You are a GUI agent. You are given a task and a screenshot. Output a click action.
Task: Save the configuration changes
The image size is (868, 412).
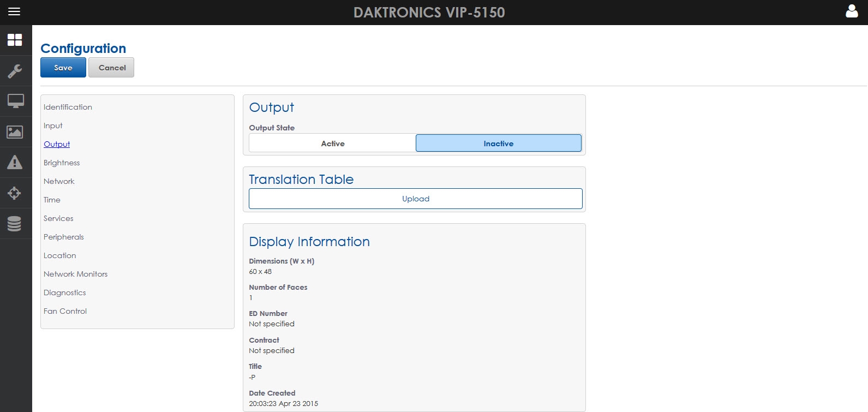(63, 68)
